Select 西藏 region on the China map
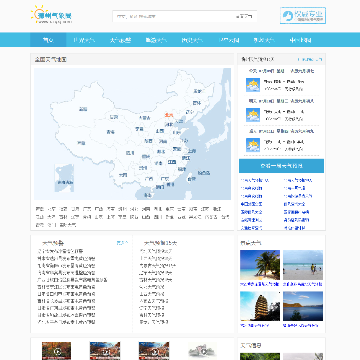This screenshot has width=360, height=360. click(x=81, y=143)
